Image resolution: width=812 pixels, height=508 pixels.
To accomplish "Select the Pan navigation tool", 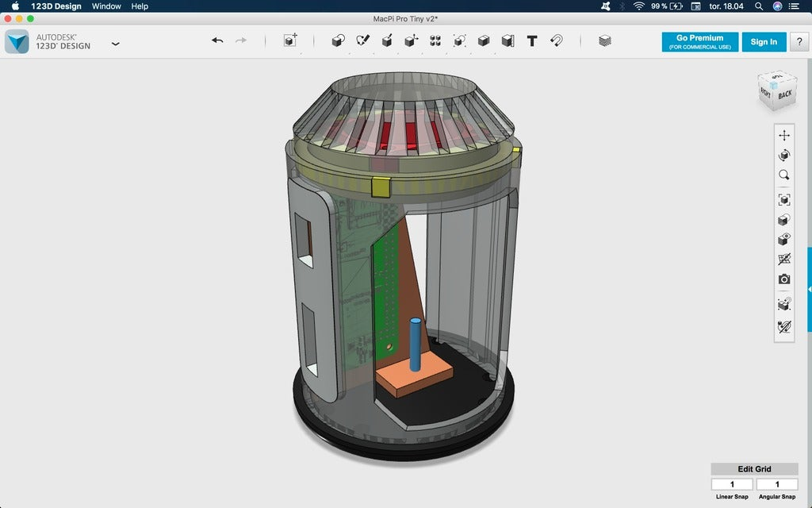I will [x=784, y=135].
